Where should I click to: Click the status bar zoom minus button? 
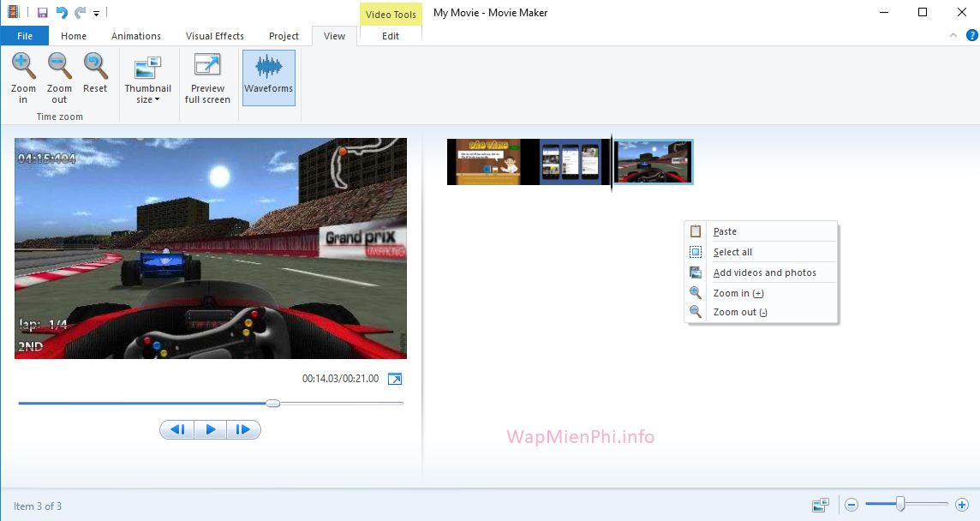852,504
